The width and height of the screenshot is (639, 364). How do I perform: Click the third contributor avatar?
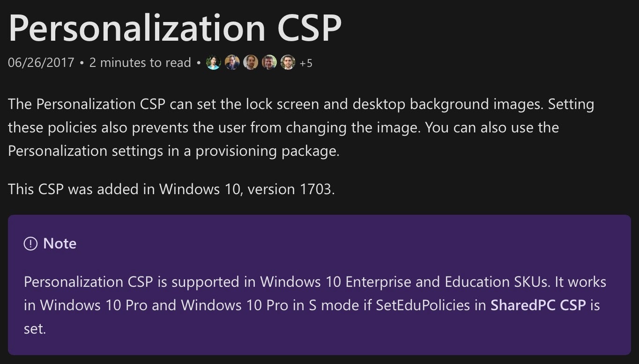point(251,63)
